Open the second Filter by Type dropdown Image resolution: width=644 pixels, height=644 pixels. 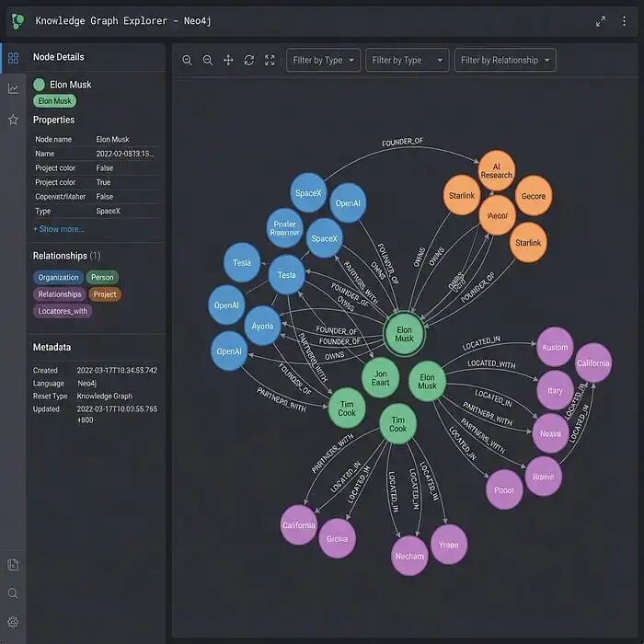tap(407, 61)
